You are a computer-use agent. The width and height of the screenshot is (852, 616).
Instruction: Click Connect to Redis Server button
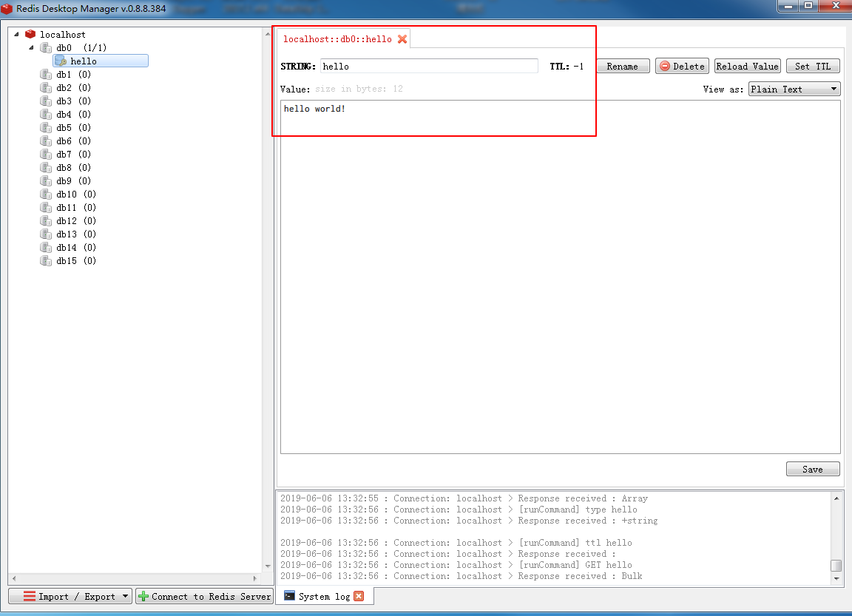click(204, 596)
